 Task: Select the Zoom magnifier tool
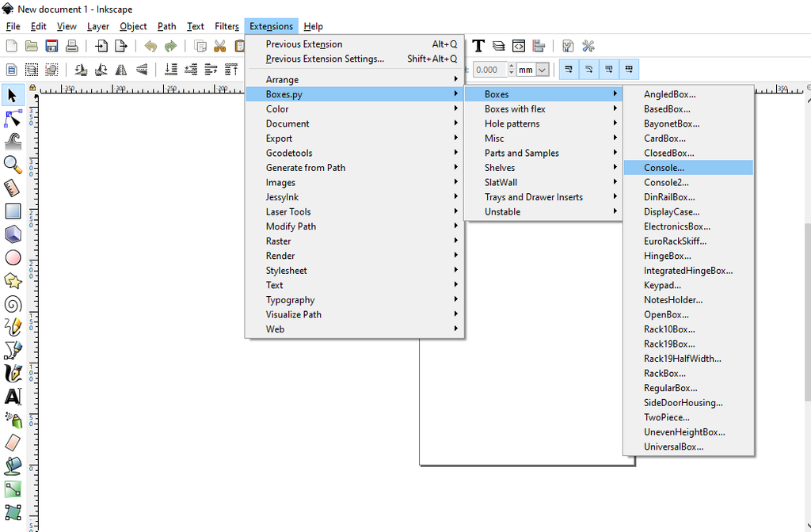coord(13,165)
